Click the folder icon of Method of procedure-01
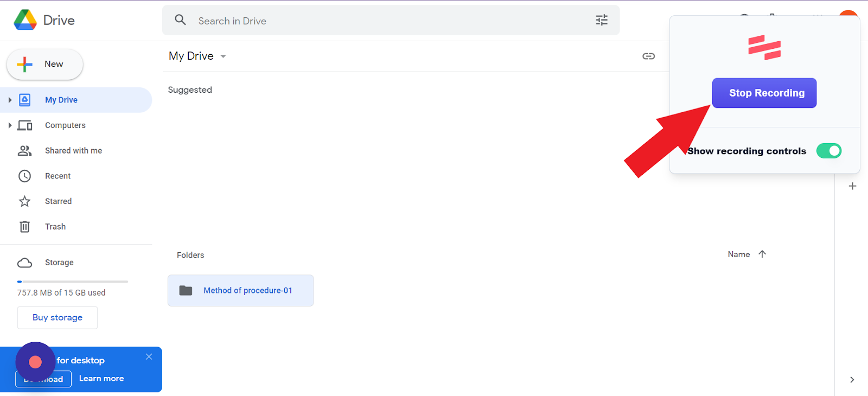This screenshot has height=396, width=868. pos(186,291)
